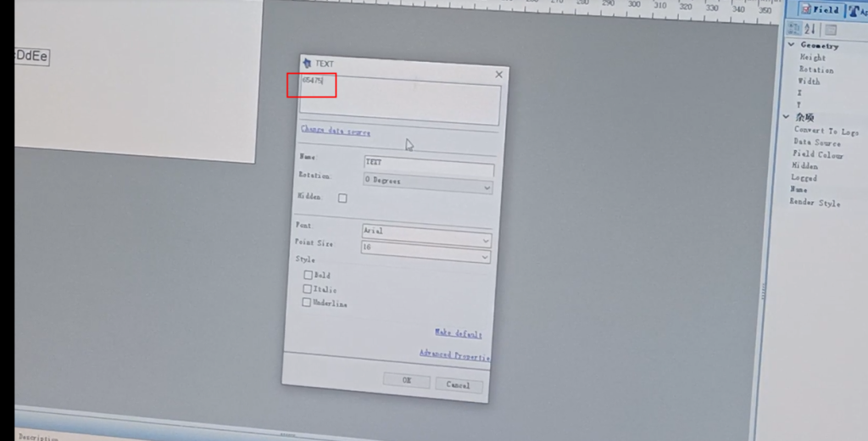868x441 pixels.
Task: Collapse the Geometry property group
Action: pyautogui.click(x=792, y=46)
